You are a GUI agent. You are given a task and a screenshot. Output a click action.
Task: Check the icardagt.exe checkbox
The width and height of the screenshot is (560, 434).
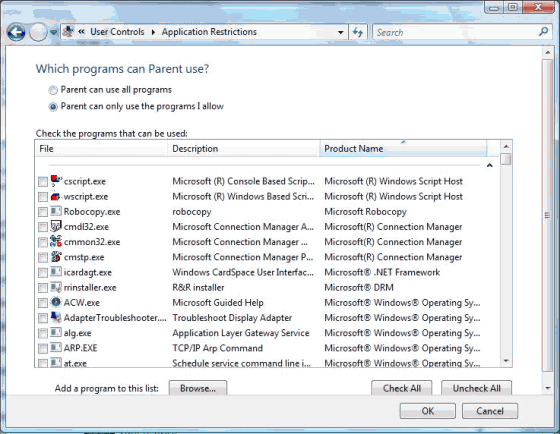[43, 273]
